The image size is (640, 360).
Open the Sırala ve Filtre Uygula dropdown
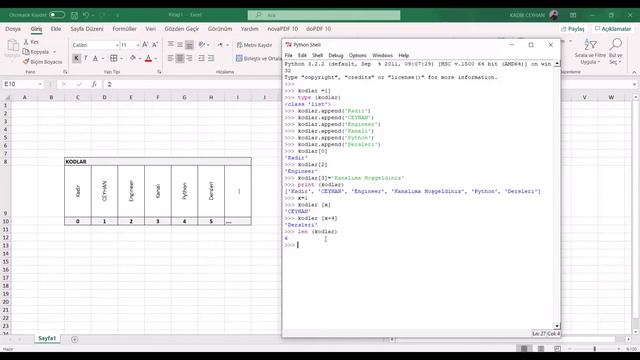pyautogui.click(x=590, y=52)
